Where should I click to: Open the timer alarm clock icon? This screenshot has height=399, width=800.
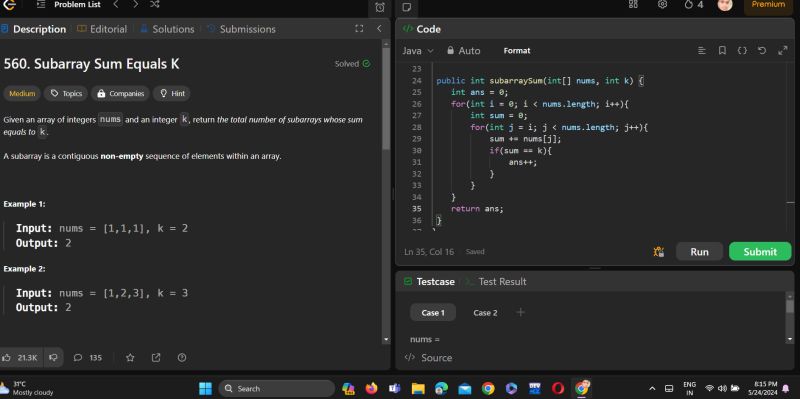coord(380,7)
